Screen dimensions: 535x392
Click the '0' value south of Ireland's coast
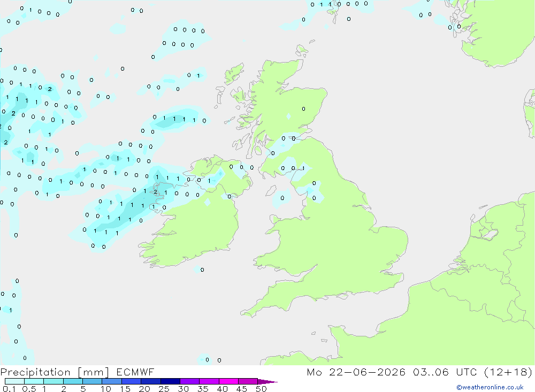tap(202, 270)
